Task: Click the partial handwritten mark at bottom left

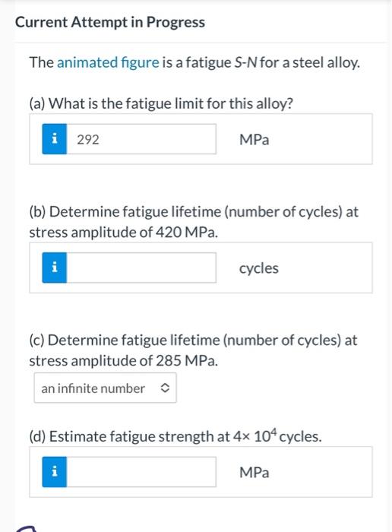Action: pyautogui.click(x=26, y=529)
